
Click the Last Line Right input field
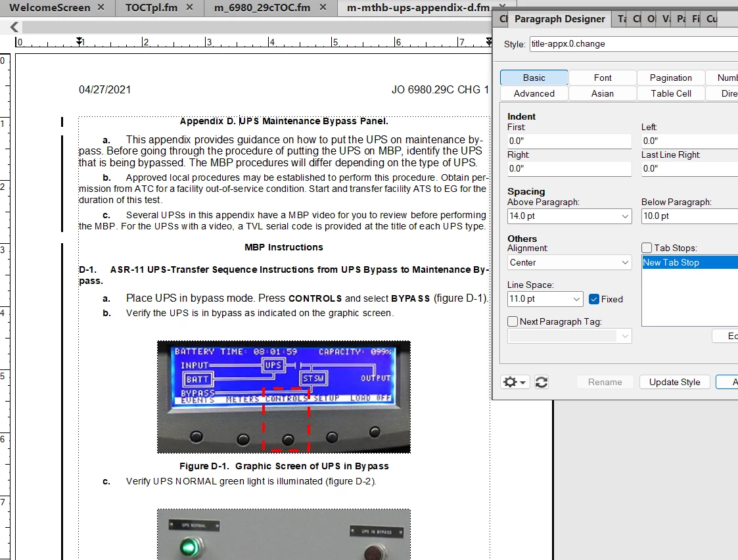pos(689,169)
